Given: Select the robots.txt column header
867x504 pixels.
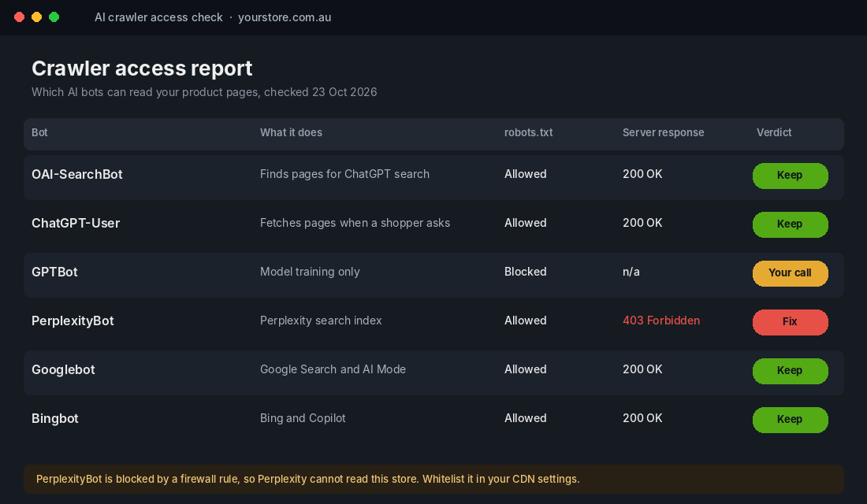Looking at the screenshot, I should (528, 132).
